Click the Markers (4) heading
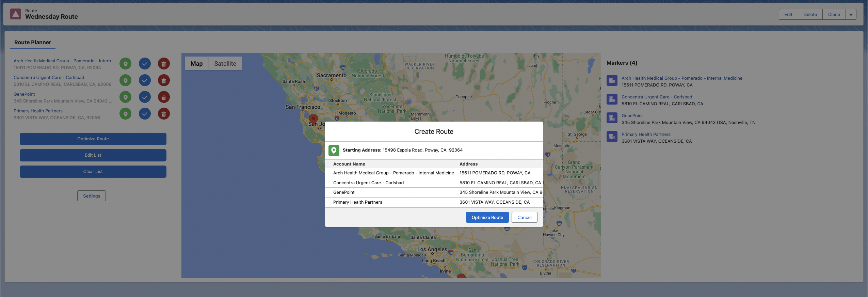Screen dimensions: 868x297 622,63
